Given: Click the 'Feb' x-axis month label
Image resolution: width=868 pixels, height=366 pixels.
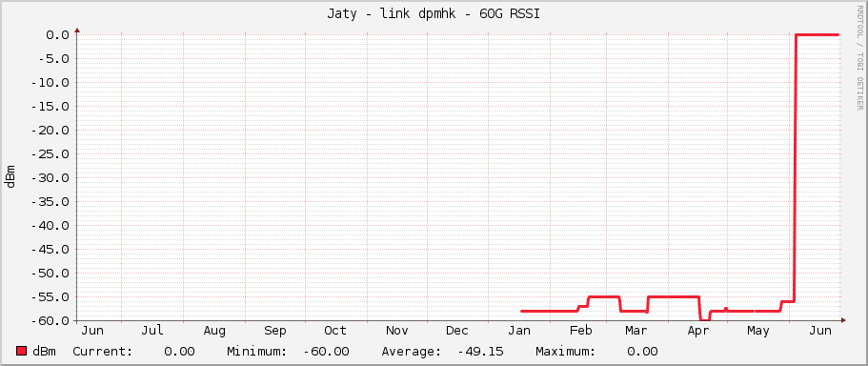Looking at the screenshot, I should 581,331.
